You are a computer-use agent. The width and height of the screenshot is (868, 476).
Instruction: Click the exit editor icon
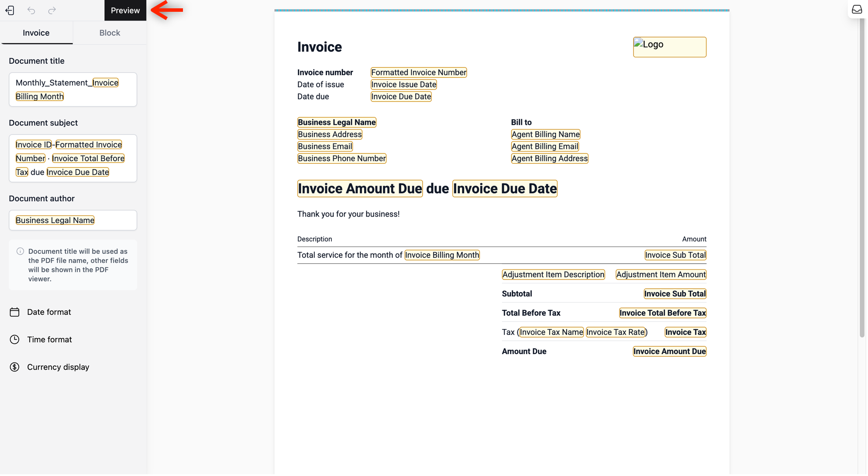[10, 10]
